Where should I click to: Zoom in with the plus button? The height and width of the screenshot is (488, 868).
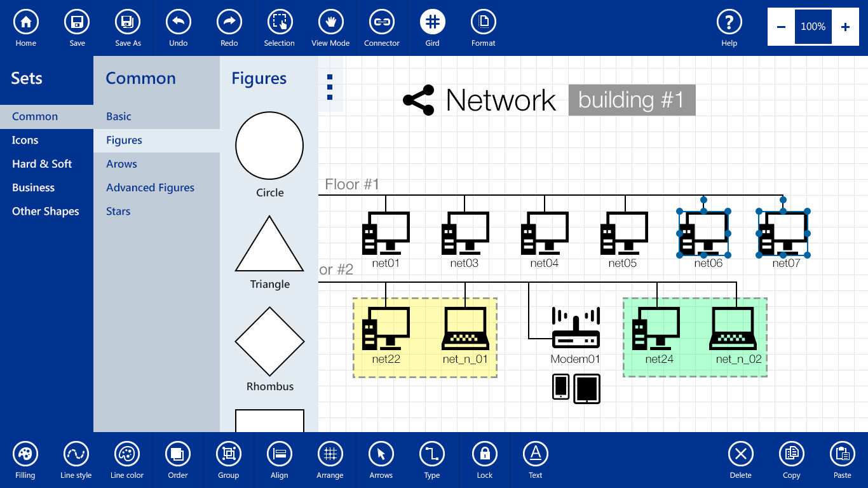tap(845, 27)
